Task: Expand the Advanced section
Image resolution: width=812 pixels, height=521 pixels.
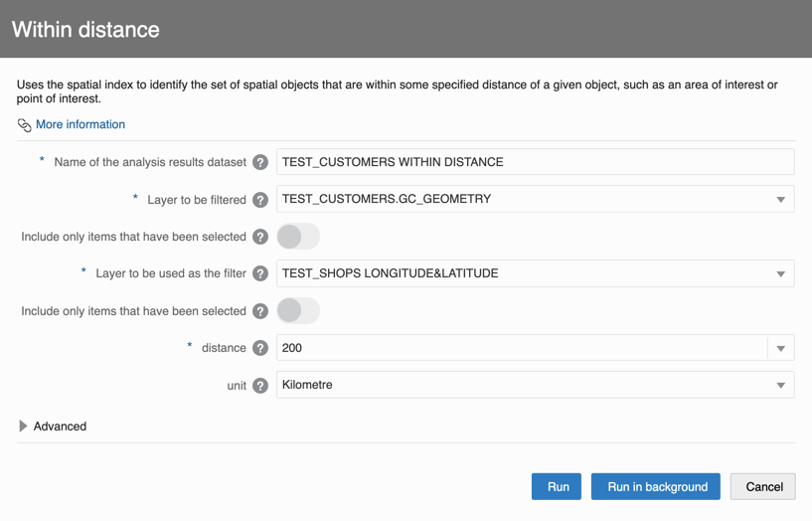Action: click(24, 427)
